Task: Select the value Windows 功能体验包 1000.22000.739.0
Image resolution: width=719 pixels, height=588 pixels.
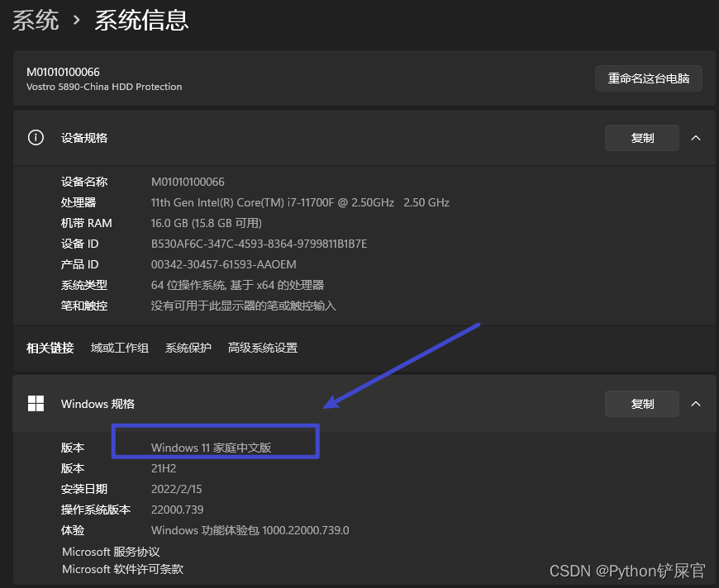Action: [250, 530]
